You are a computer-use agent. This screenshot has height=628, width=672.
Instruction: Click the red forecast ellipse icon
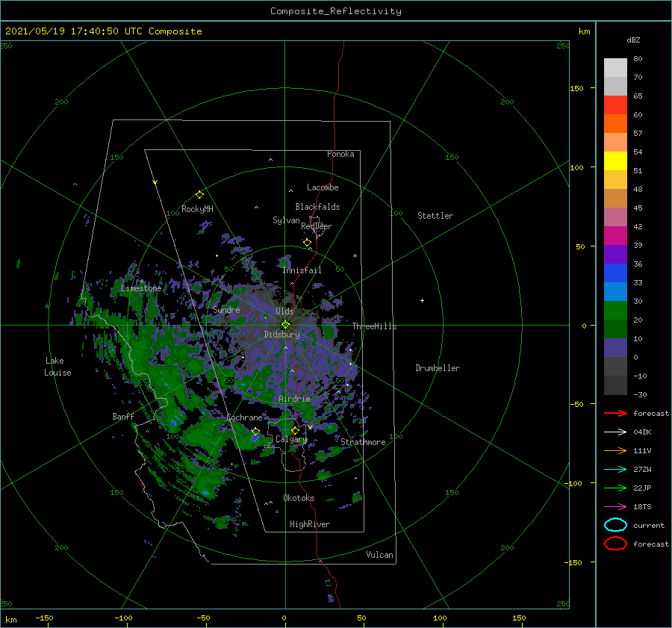(615, 544)
